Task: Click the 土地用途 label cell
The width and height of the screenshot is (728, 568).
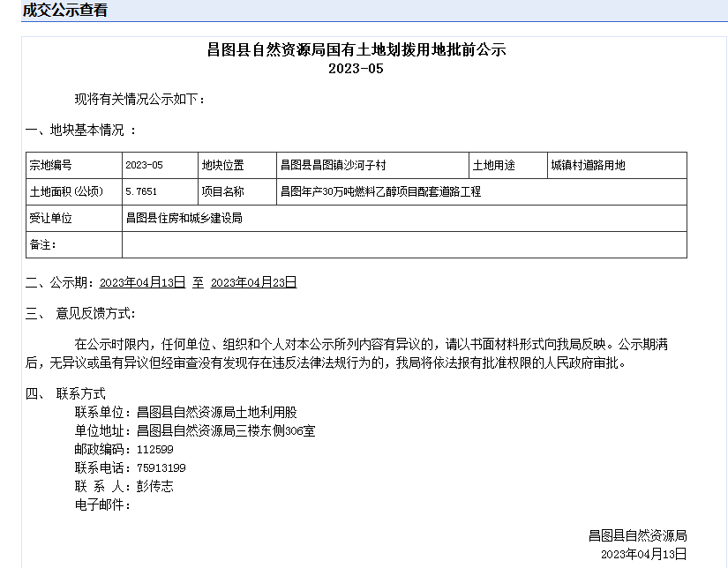Action: [x=508, y=165]
